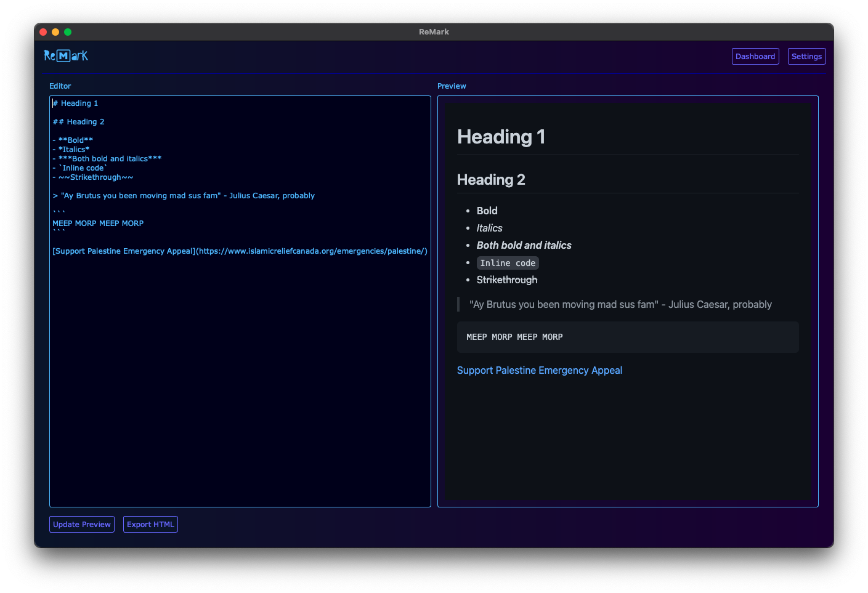The image size is (868, 593).
Task: Click the Julius Caesar quote in the preview
Action: pyautogui.click(x=620, y=304)
